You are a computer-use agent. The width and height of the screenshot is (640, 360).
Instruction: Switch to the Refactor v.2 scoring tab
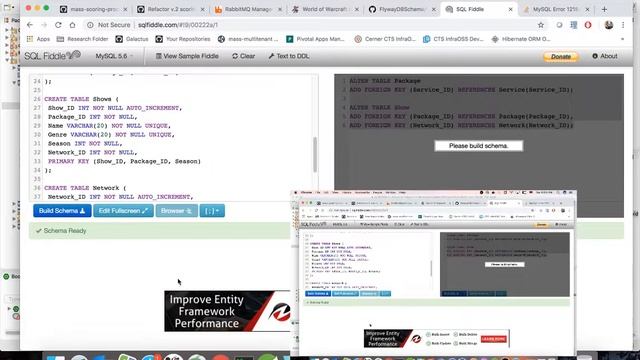170,9
